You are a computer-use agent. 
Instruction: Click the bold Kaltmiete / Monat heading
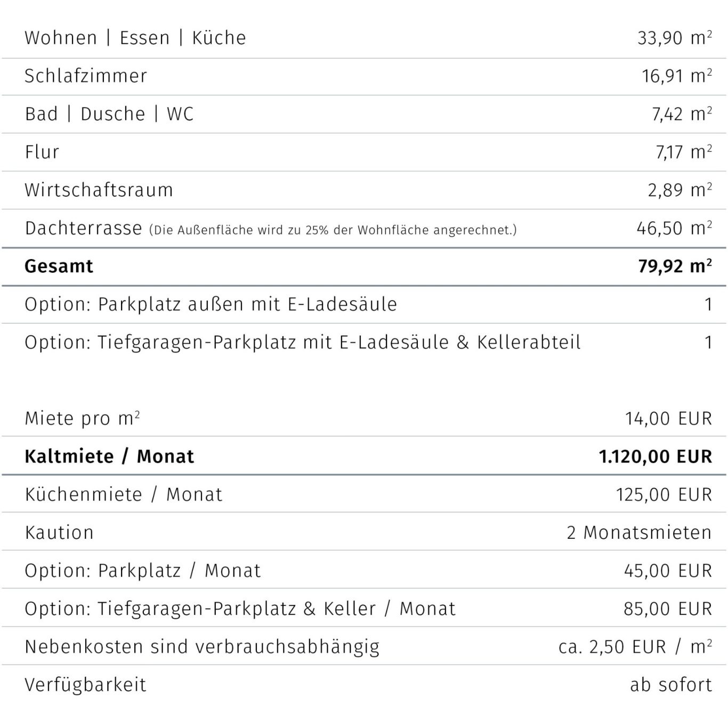point(109,456)
